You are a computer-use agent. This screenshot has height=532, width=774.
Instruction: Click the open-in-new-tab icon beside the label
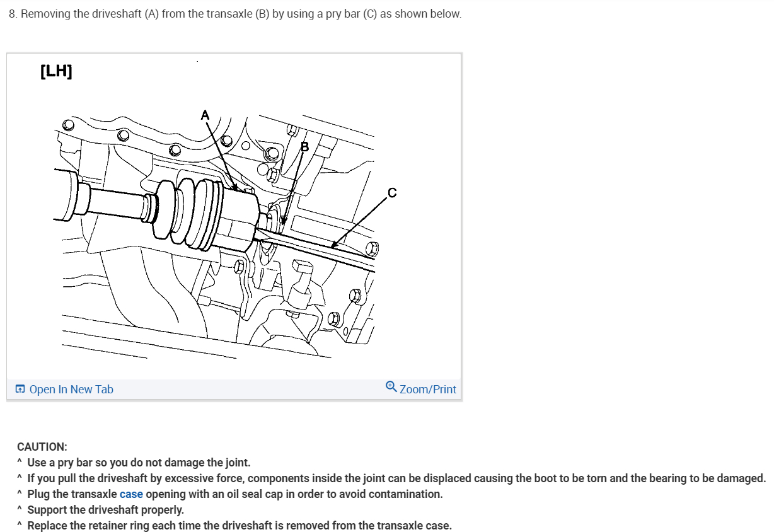click(x=20, y=389)
